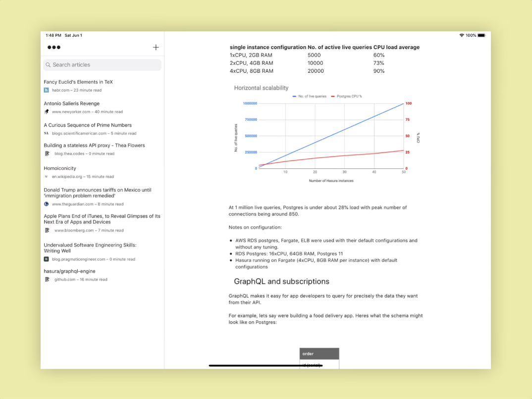Focus the Search articles field
Viewport: 532px width, 399px height.
click(x=102, y=65)
